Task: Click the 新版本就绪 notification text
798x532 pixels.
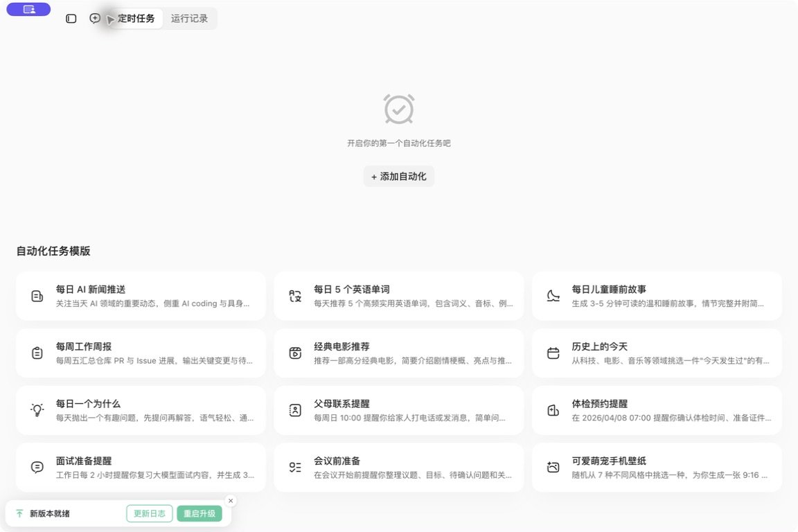Action: point(50,513)
